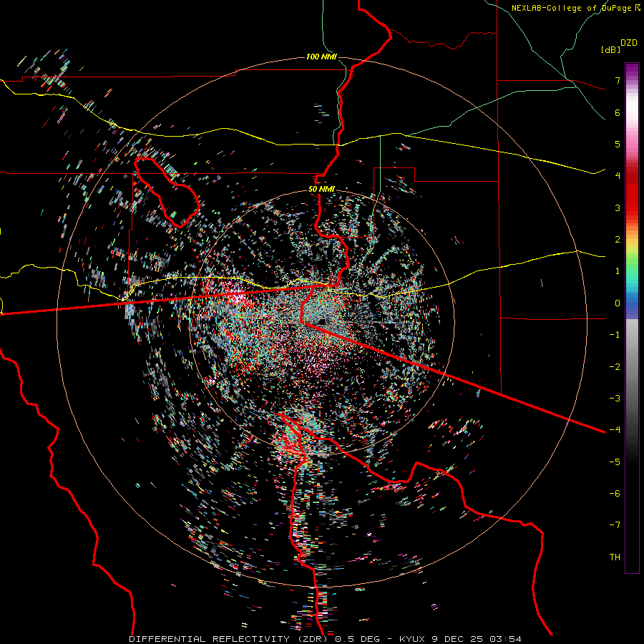Select the 100 NMI range ring label

[321, 57]
